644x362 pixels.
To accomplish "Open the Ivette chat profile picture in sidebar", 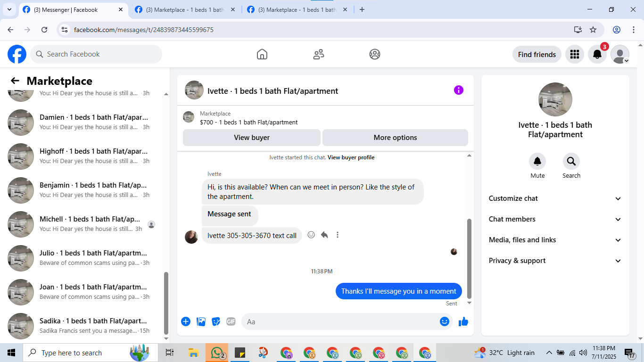I will [x=555, y=99].
